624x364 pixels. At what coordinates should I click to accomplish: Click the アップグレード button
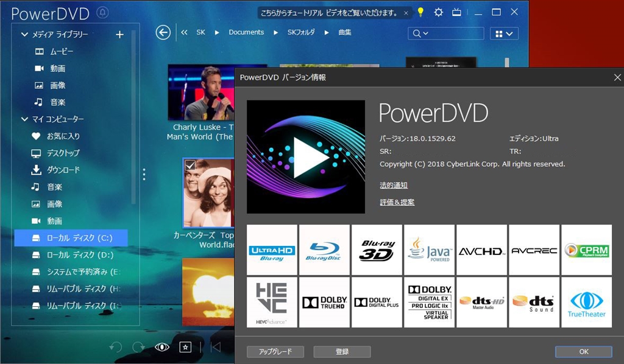coord(275,352)
